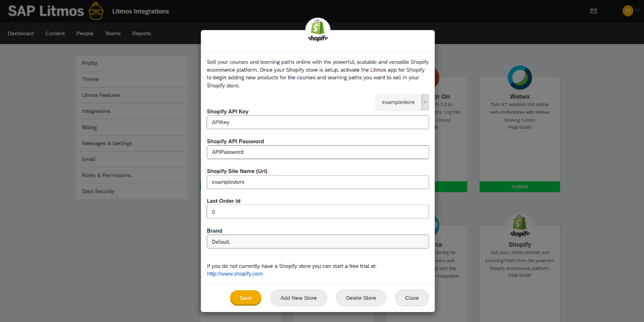
Task: Click the SAP Litmos logo with glasses mascot
Action: (x=57, y=11)
